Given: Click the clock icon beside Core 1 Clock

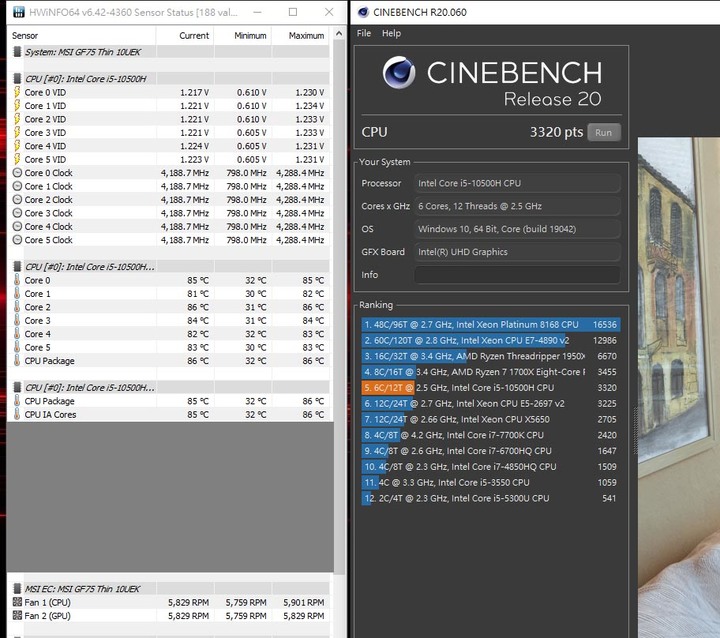Looking at the screenshot, I should [17, 186].
